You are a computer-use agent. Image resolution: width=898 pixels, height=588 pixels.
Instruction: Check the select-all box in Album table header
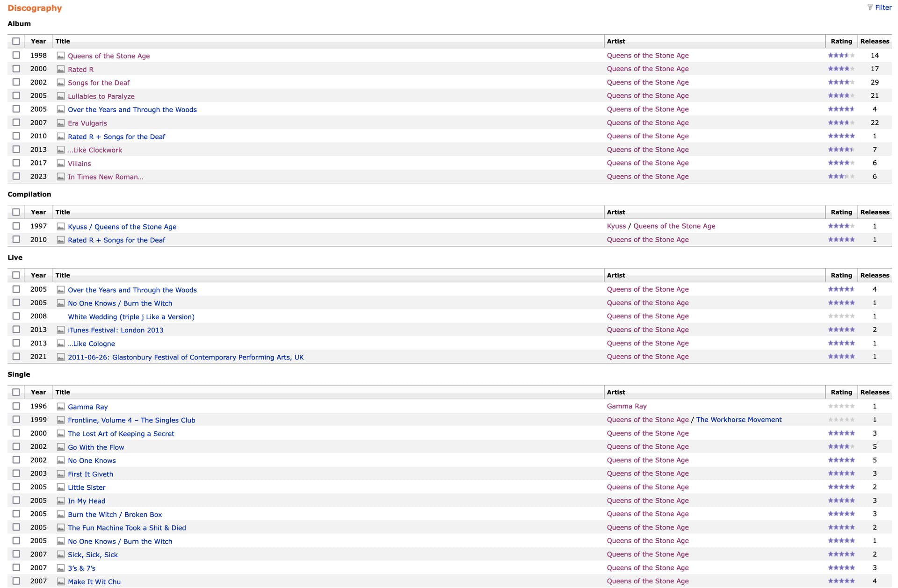pos(16,41)
